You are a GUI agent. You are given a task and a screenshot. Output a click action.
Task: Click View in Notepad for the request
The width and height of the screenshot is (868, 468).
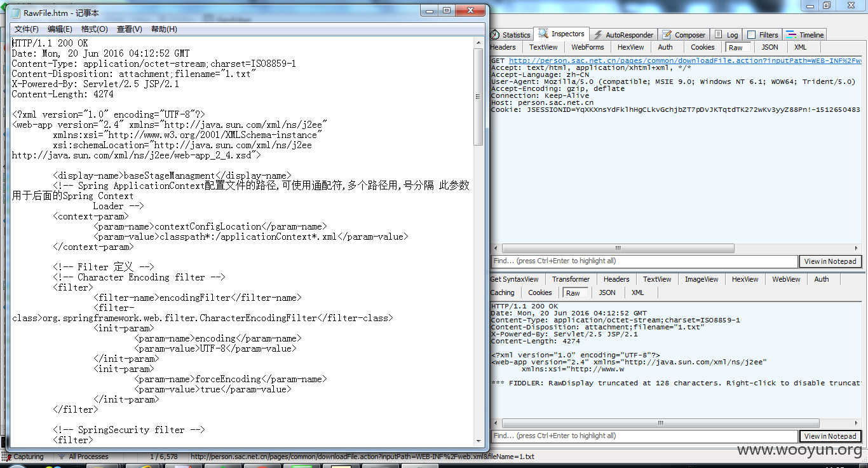(x=830, y=261)
